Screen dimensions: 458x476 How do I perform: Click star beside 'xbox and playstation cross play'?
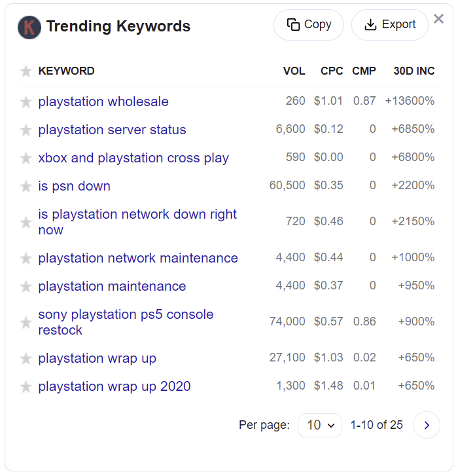pos(26,158)
